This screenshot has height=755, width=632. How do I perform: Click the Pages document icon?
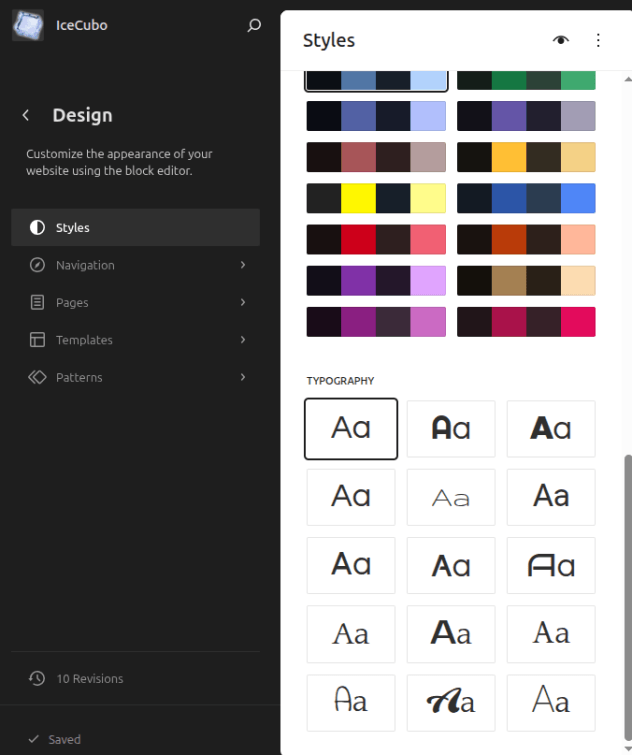coord(37,302)
